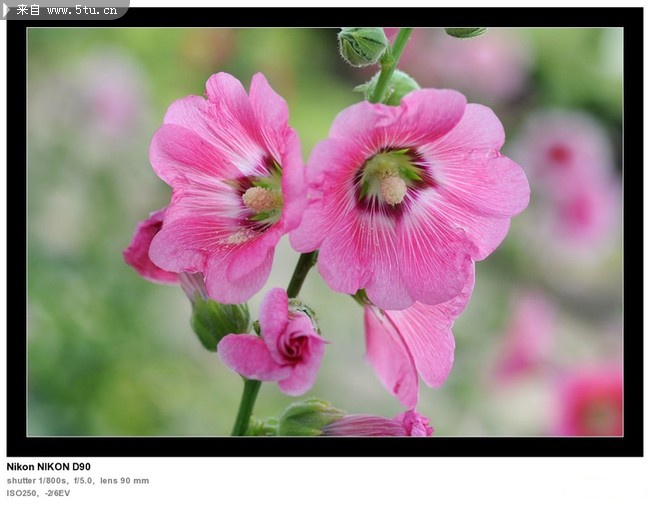Select the lens 90 mm text
This screenshot has height=506, width=650.
click(124, 480)
